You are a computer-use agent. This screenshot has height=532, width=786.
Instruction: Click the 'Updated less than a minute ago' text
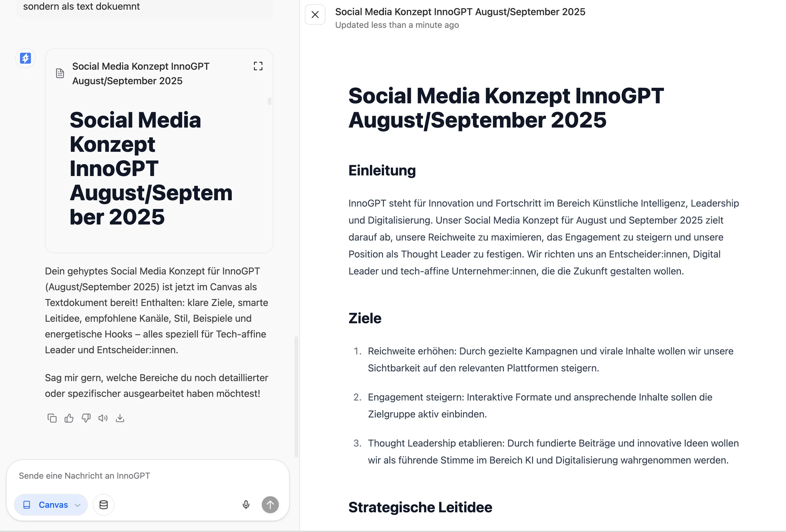click(397, 25)
